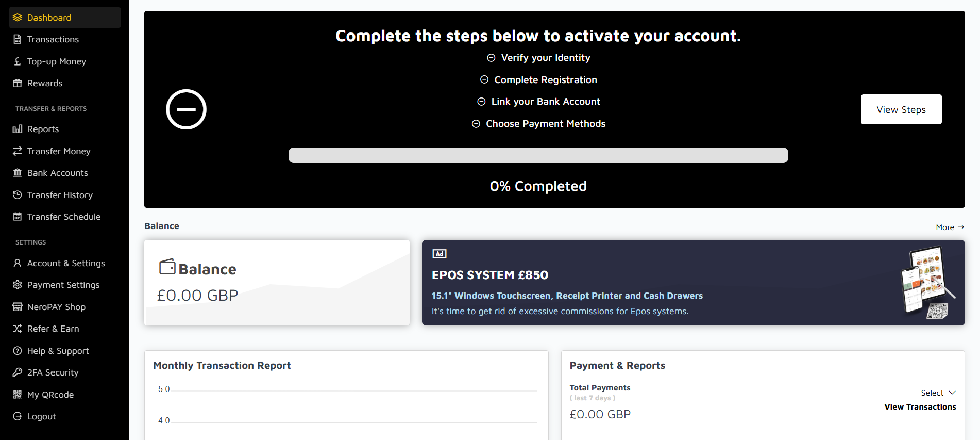Click the View Transactions link

[x=920, y=407]
